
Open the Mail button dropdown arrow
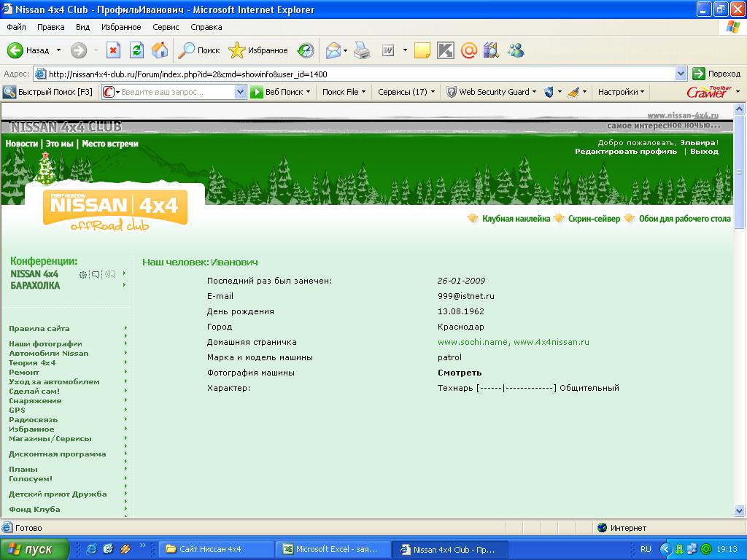tap(345, 50)
